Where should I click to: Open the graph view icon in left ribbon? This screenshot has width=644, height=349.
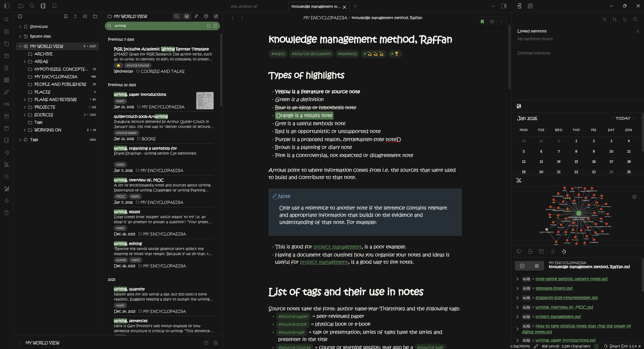tap(6, 165)
